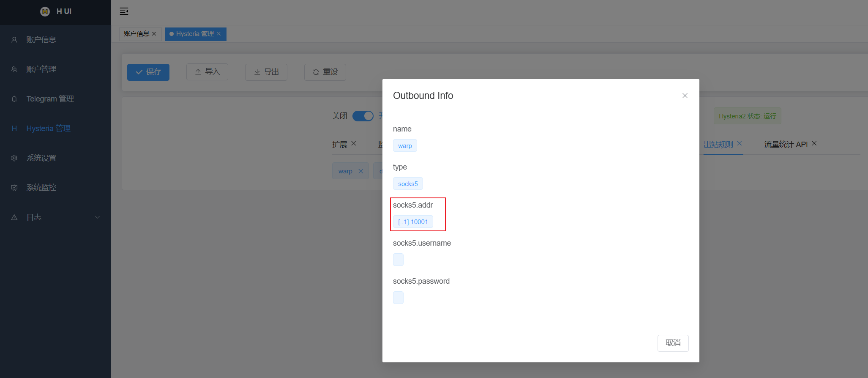Click the socks5.username field label
Screen dimensions: 868x378
[422, 244]
